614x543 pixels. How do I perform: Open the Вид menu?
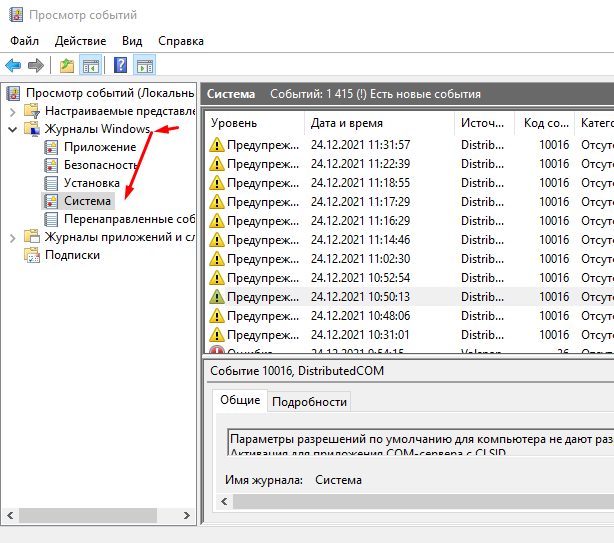pos(132,41)
